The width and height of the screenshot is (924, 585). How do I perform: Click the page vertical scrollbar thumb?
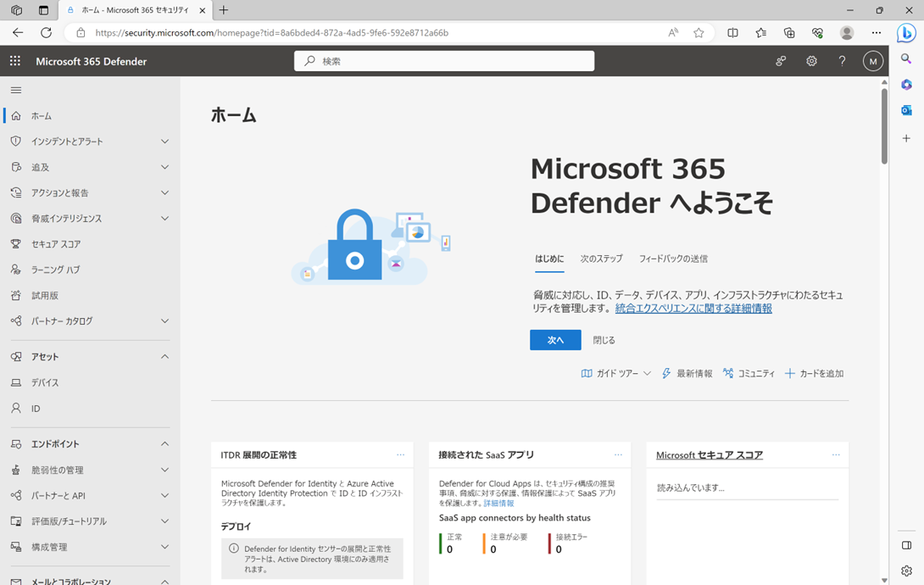coord(884,126)
